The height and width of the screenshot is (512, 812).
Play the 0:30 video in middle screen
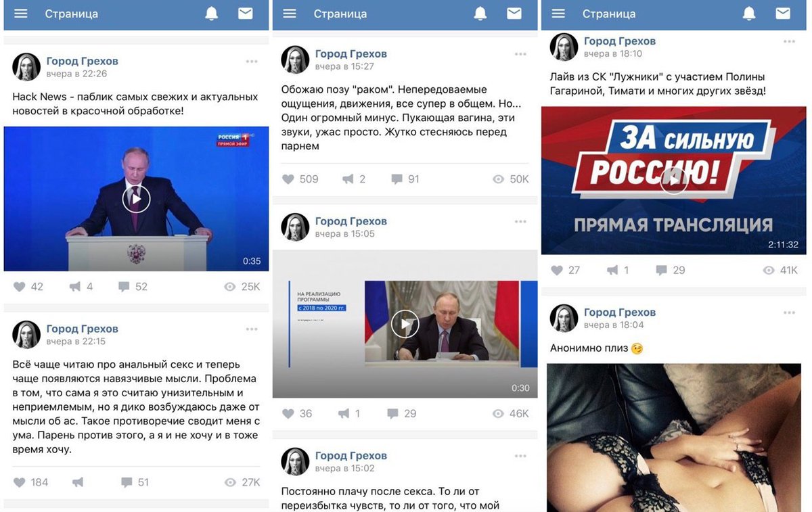[x=405, y=324]
